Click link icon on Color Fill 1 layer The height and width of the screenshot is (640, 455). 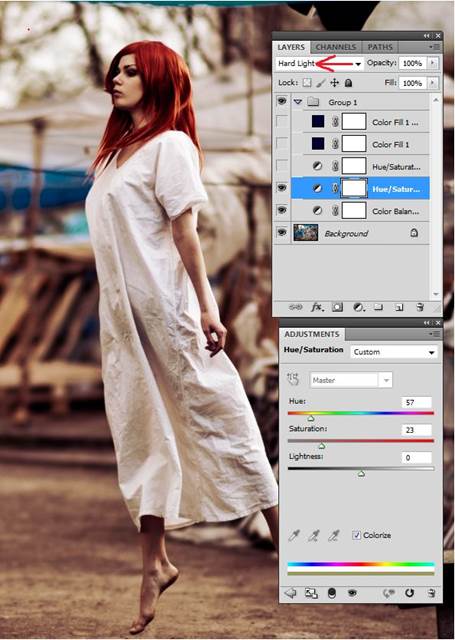point(335,144)
